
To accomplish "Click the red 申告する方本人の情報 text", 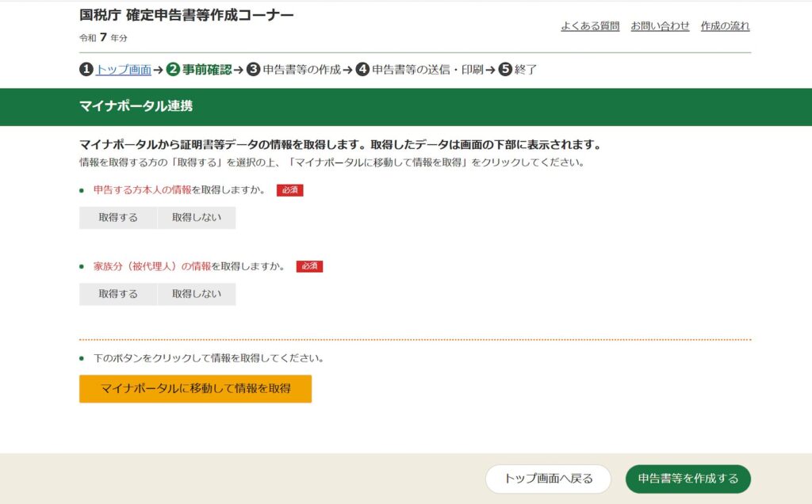I will click(x=142, y=190).
